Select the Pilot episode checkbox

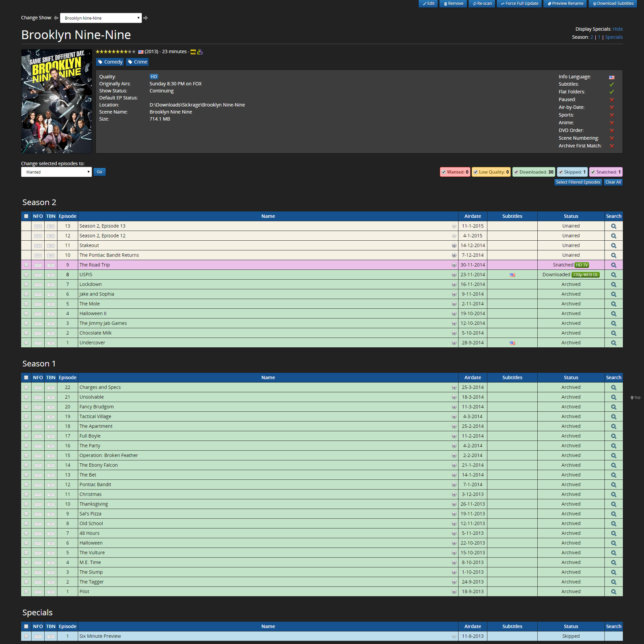click(26, 592)
